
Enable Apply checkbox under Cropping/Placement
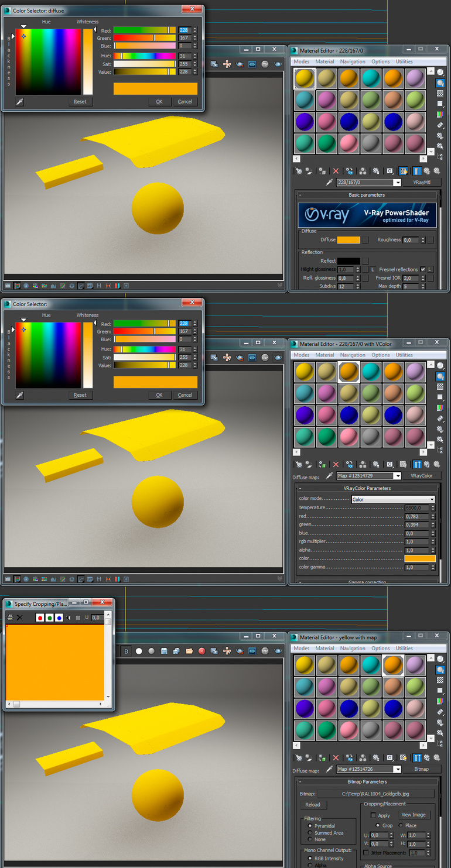(x=373, y=815)
